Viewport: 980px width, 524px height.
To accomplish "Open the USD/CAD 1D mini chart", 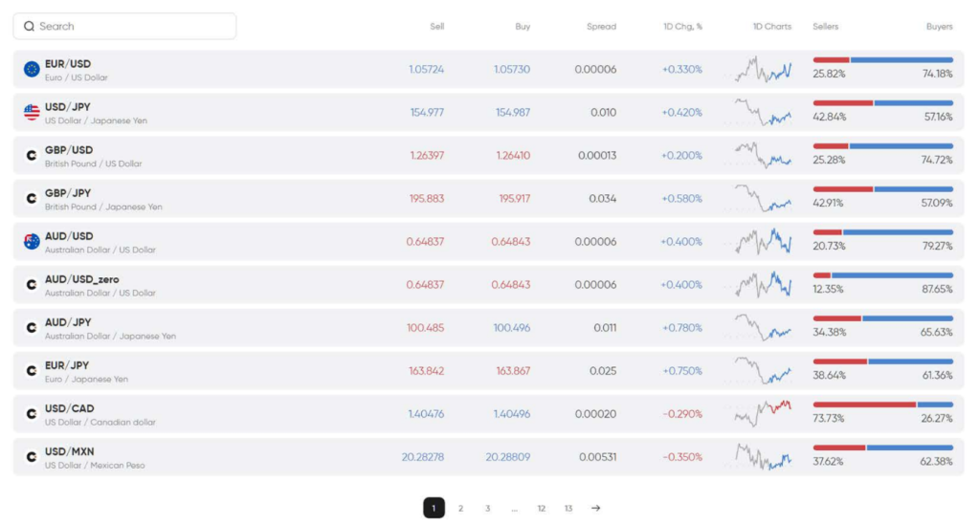I will pos(763,413).
